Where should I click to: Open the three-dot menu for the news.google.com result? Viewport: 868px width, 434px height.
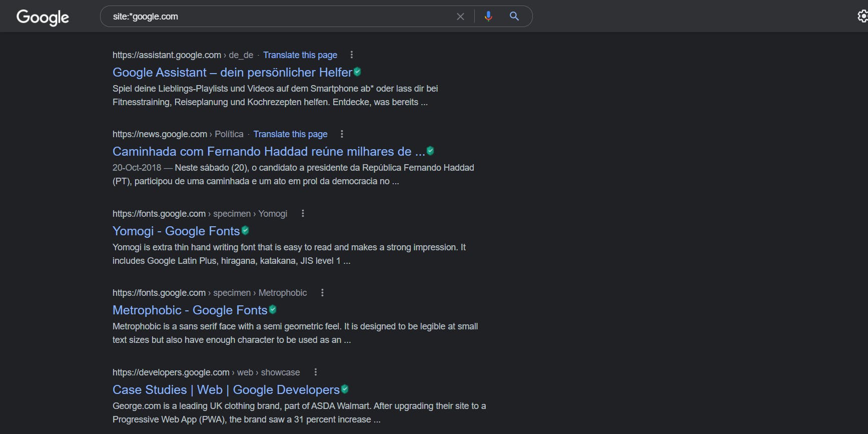[342, 134]
